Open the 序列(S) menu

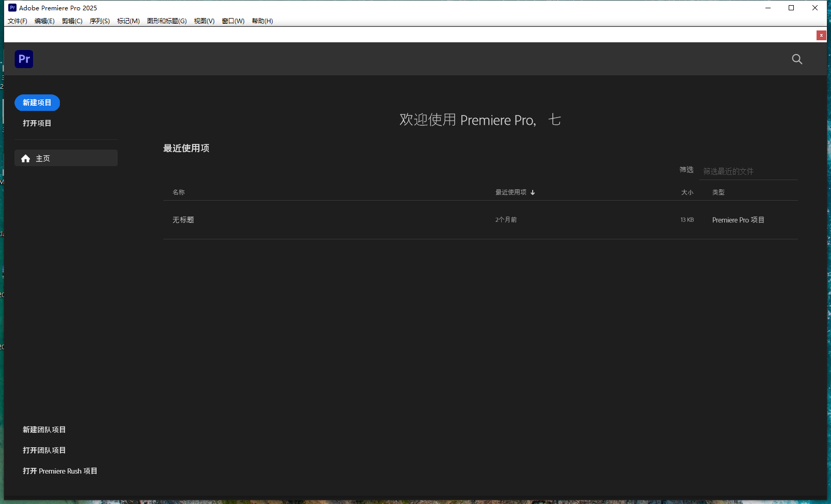click(99, 21)
